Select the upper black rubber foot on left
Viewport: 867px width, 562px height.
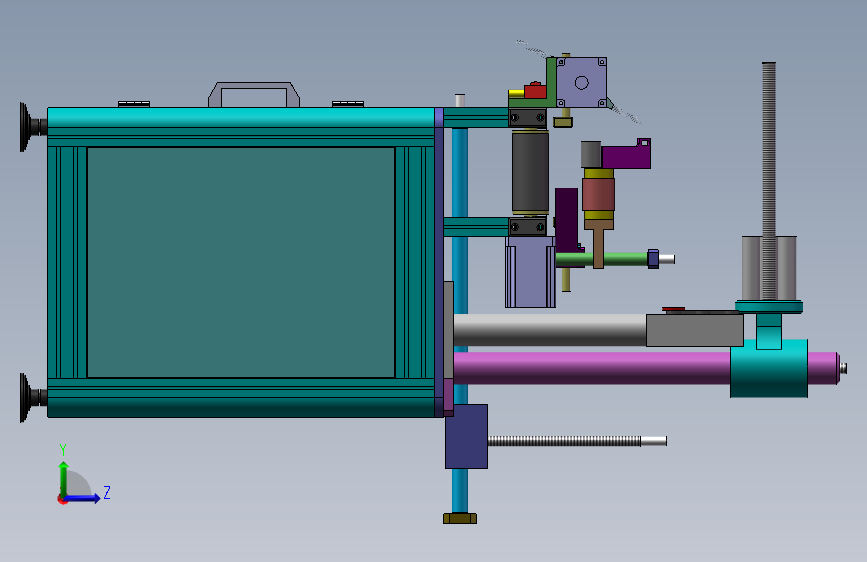pos(32,127)
